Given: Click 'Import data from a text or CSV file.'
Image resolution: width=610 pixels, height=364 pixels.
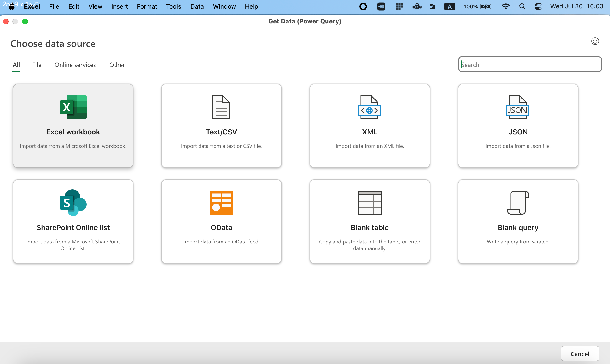Looking at the screenshot, I should [x=221, y=146].
